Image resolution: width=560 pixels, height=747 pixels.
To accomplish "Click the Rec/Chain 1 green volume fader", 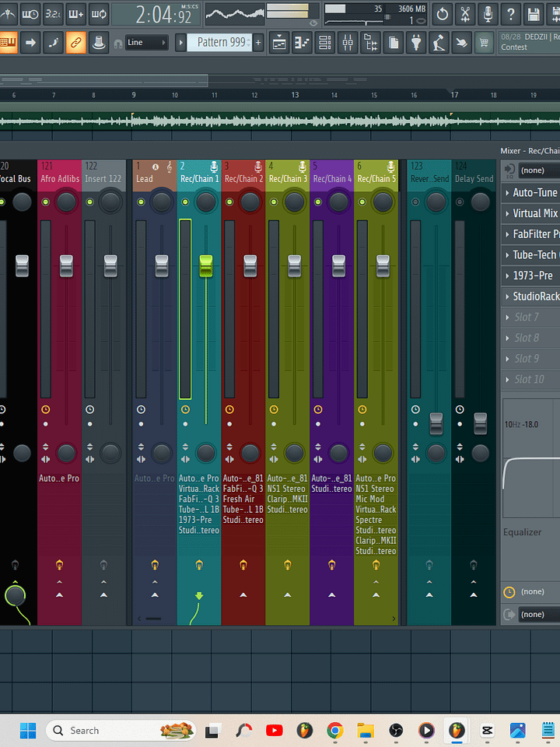I will [x=206, y=266].
